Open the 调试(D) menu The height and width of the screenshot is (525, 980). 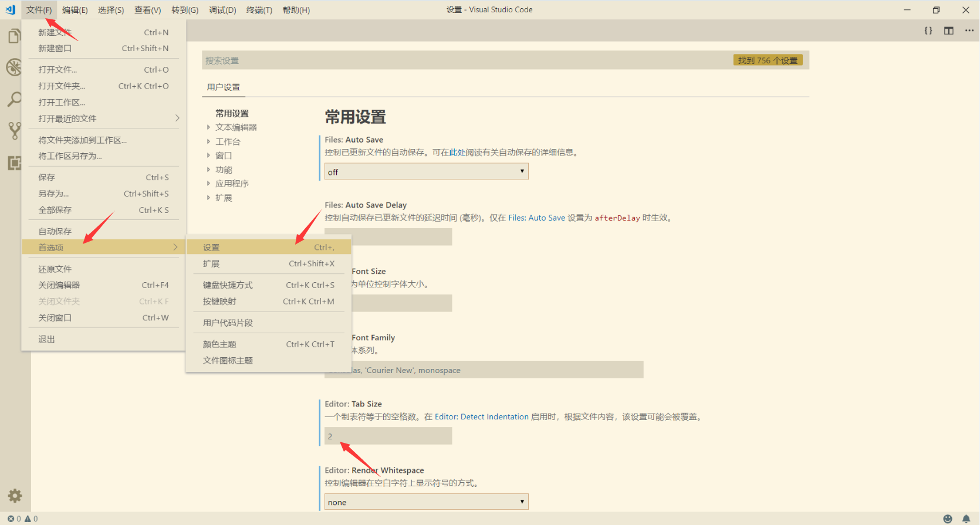[x=222, y=10]
